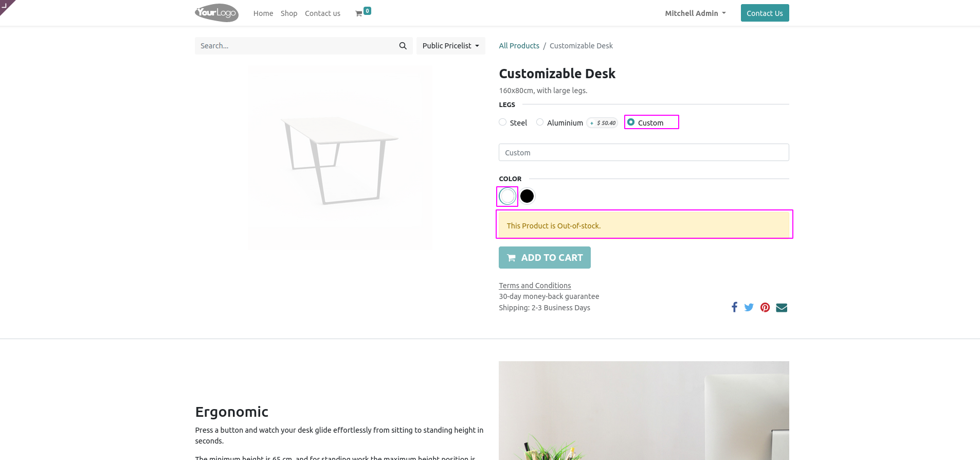Expand the Mitchell Admin user menu
Screen dimensions: 980x460
(695, 13)
